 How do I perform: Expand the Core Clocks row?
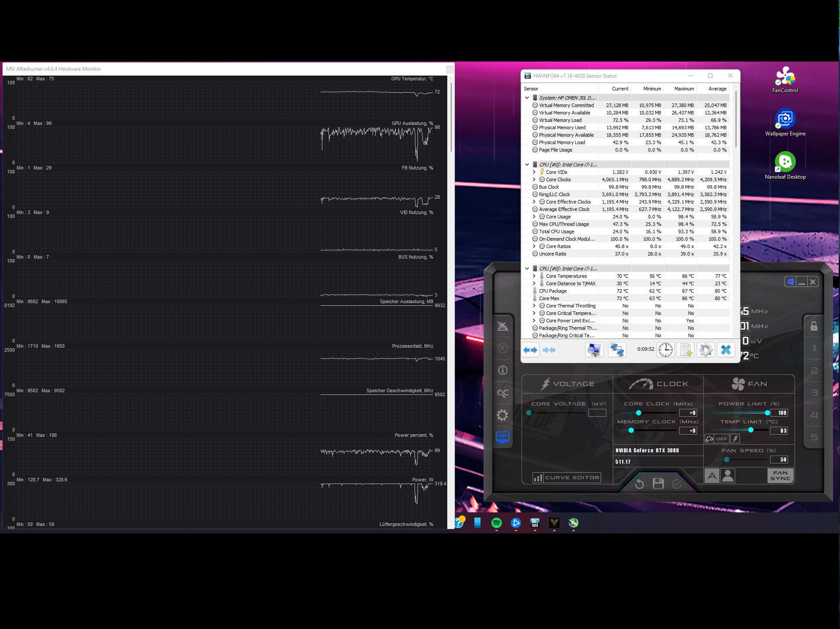tap(534, 180)
